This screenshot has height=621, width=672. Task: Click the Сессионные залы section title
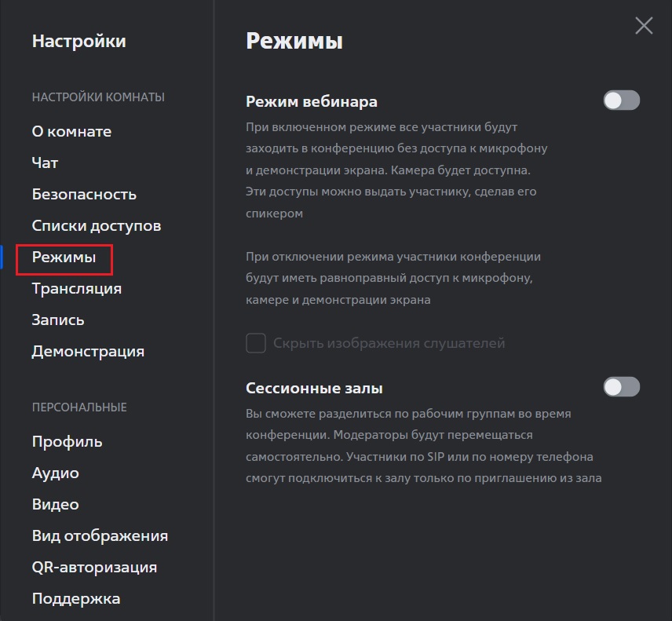point(314,388)
